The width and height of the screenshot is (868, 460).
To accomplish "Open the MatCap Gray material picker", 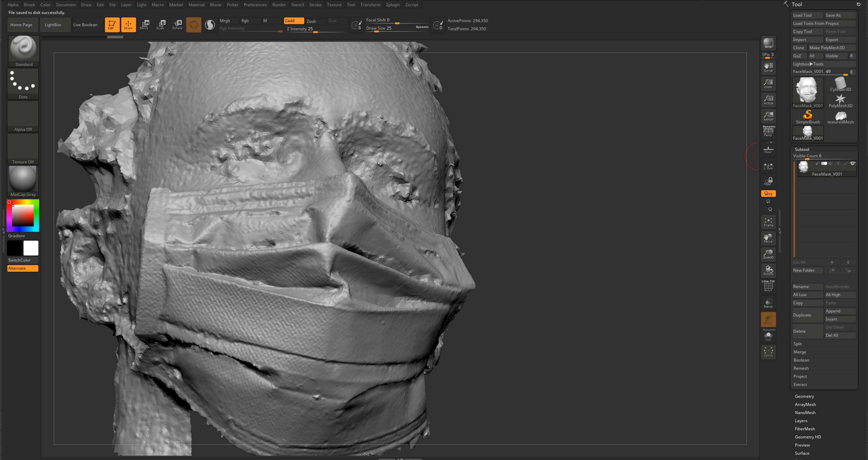I will pyautogui.click(x=23, y=181).
